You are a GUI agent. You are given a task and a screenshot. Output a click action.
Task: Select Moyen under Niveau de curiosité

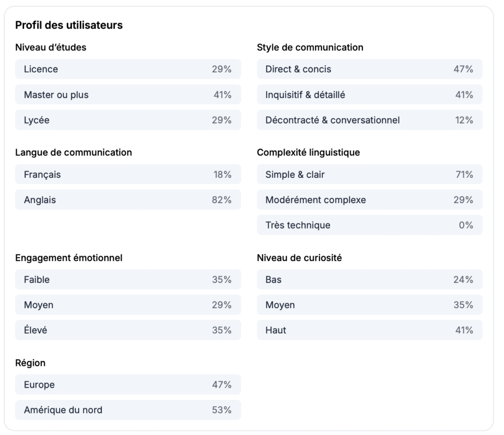pyautogui.click(x=369, y=305)
